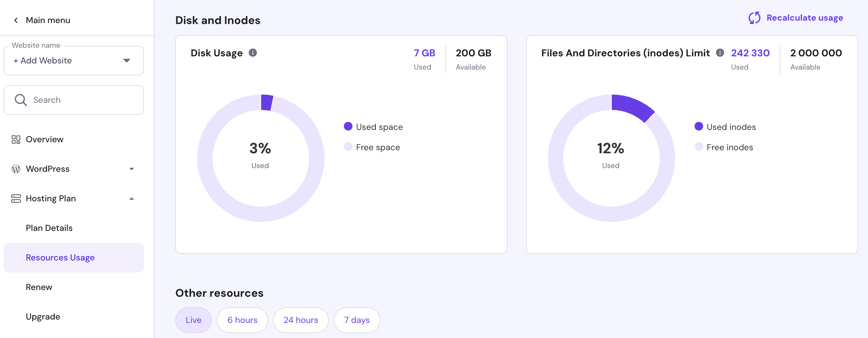Collapse the Hosting Plan section
The image size is (868, 338).
[131, 198]
